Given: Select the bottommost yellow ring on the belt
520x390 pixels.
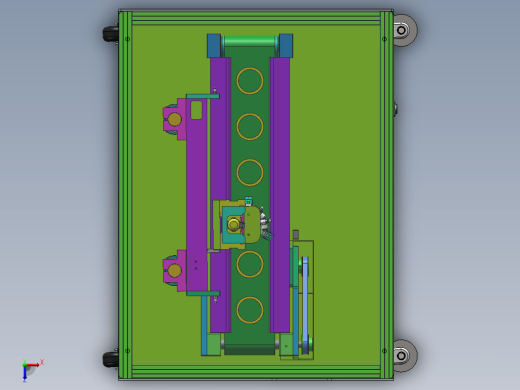Looking at the screenshot, I should click(250, 310).
